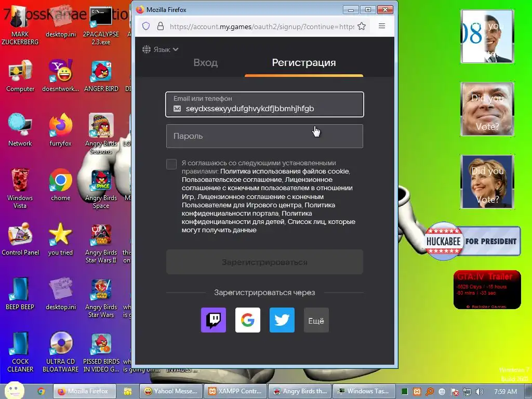Viewport: 532px width, 399px height.
Task: Select the BEEP BEEP desktop icon
Action: tap(20, 294)
